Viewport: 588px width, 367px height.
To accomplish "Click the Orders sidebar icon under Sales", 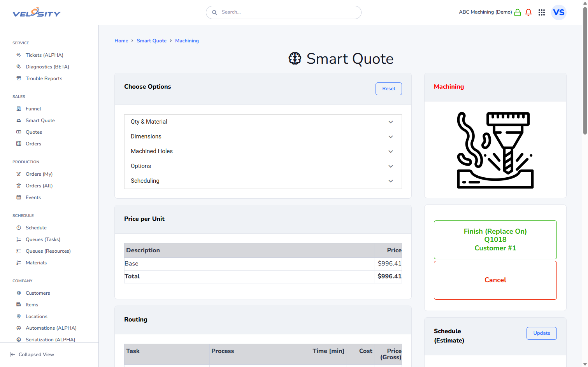I will [x=19, y=143].
